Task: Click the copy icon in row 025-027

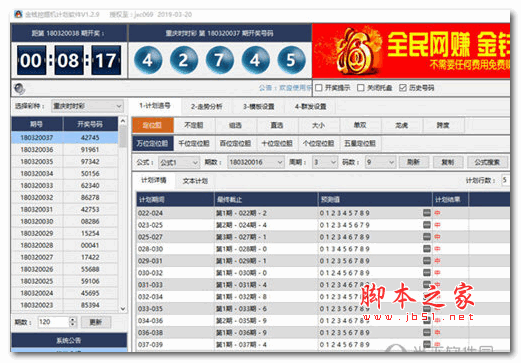Action: [x=427, y=237]
